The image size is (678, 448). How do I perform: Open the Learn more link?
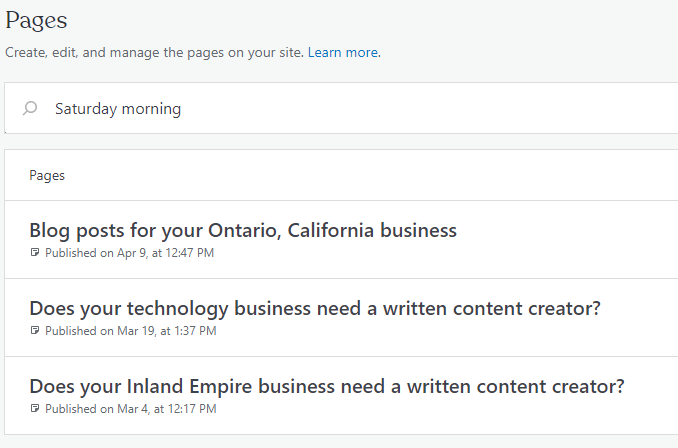(343, 52)
